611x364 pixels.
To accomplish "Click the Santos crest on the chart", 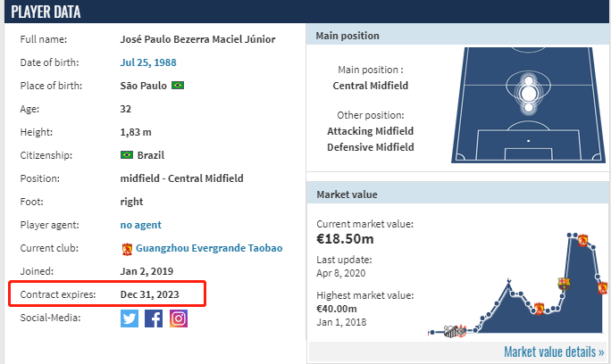I will coord(450,332).
